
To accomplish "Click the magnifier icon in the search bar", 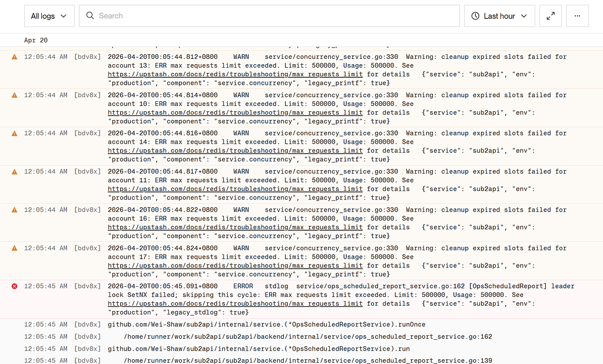I will [x=90, y=15].
